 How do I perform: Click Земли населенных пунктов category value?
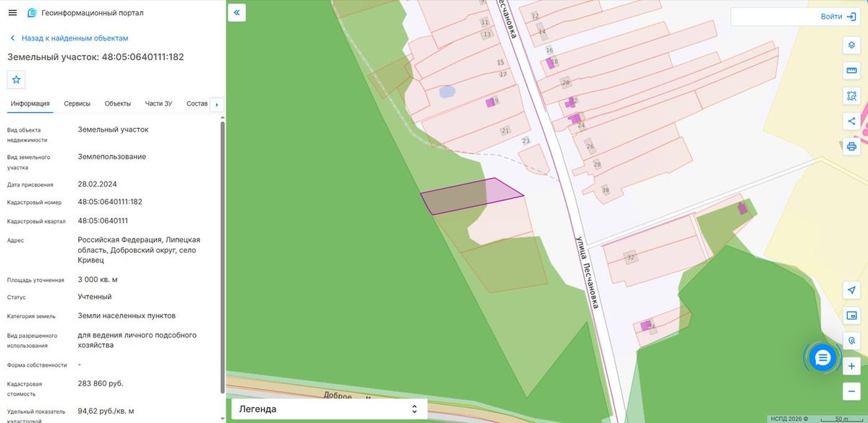tap(127, 315)
